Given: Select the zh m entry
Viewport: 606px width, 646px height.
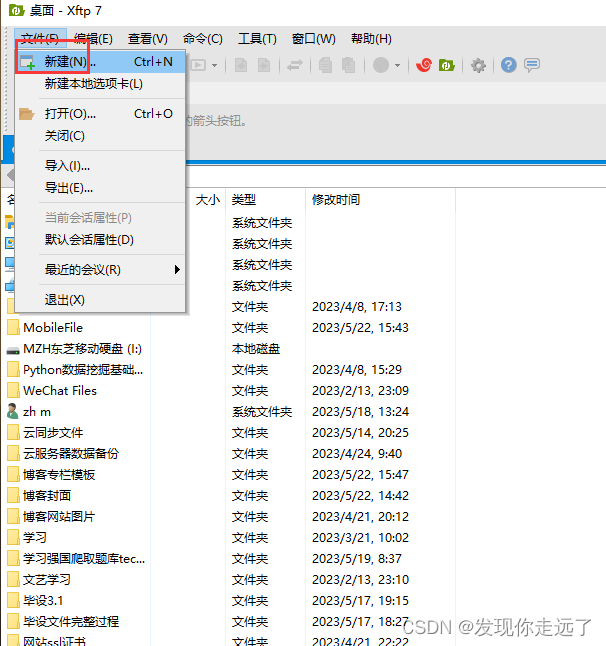Looking at the screenshot, I should coord(37,412).
